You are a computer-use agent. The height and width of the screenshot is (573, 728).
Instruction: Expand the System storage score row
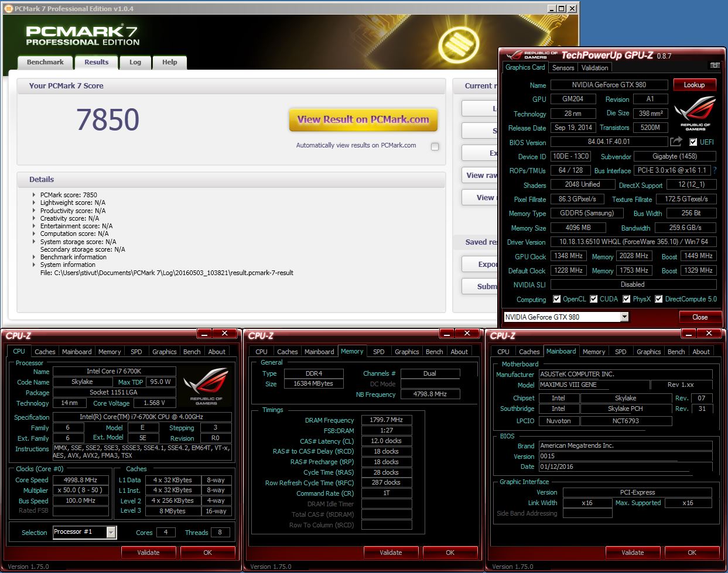point(34,242)
